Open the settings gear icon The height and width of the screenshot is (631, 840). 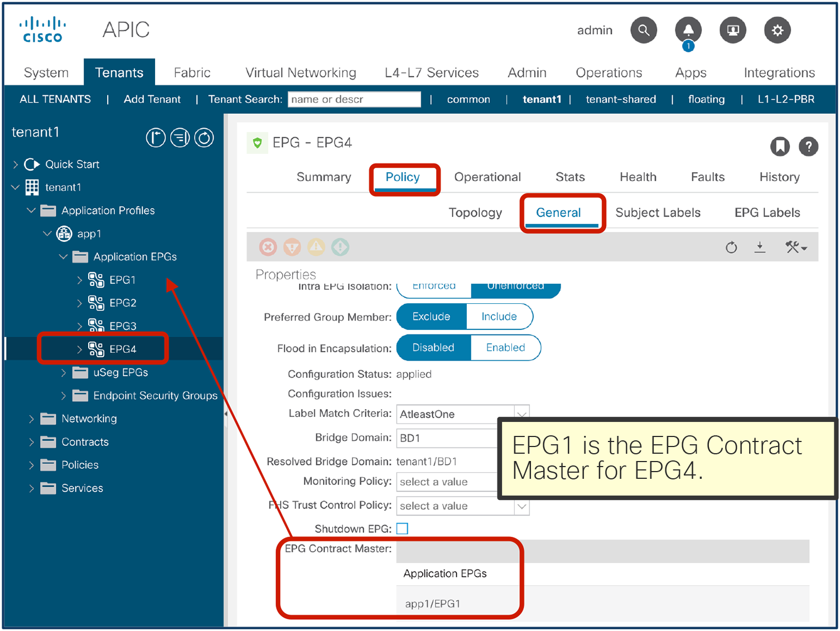[x=778, y=30]
